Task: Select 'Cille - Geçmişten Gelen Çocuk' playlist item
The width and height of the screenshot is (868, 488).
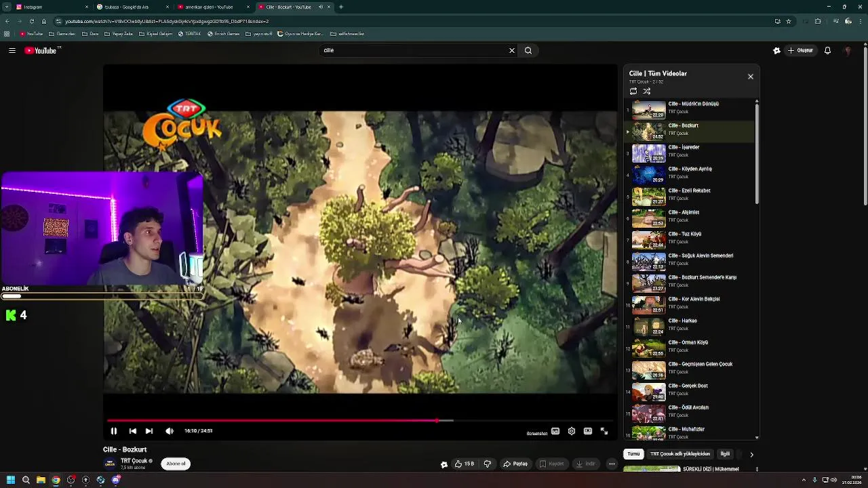Action: pos(690,369)
